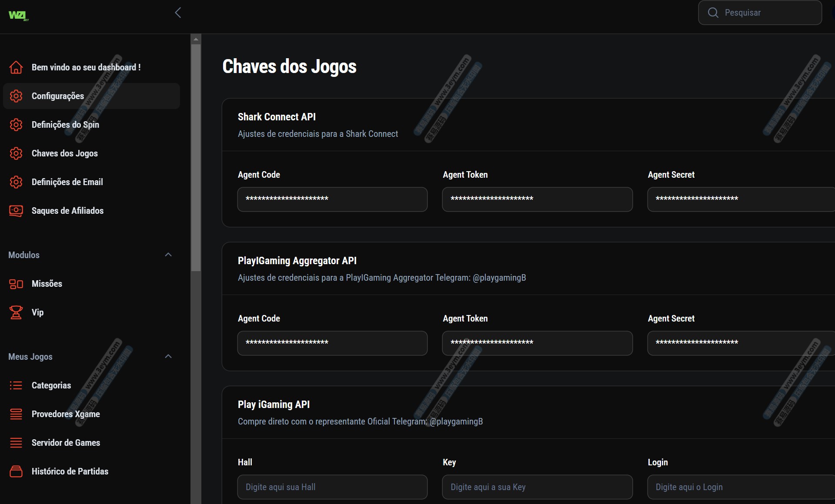Focus the Shark Connect Agent Token field
Image resolution: width=835 pixels, height=504 pixels.
(x=537, y=199)
